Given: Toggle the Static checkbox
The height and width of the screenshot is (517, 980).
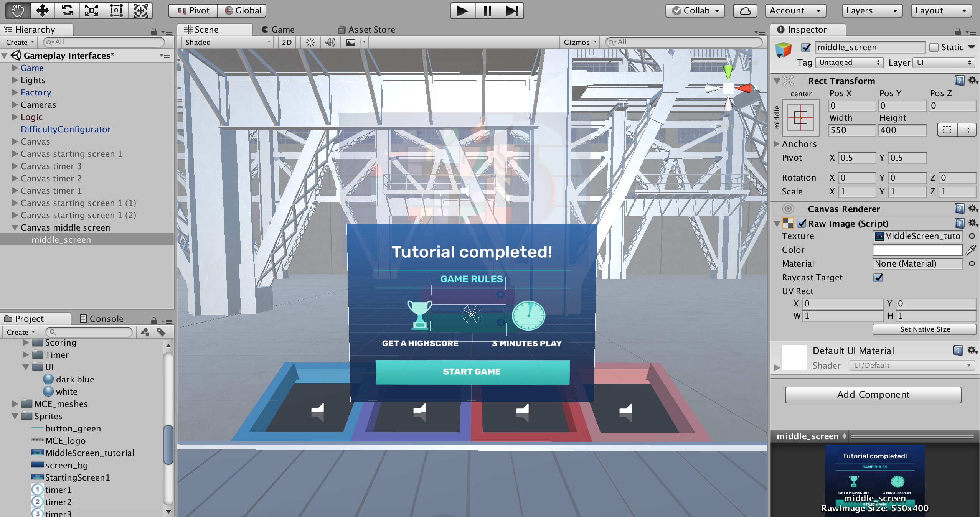Looking at the screenshot, I should (934, 48).
